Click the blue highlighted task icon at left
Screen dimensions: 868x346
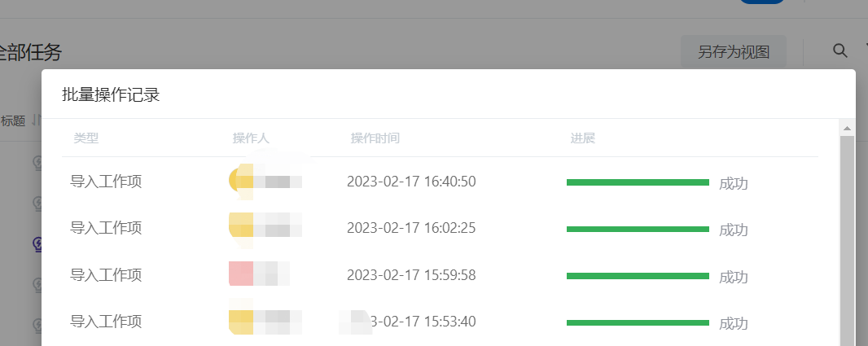[37, 244]
